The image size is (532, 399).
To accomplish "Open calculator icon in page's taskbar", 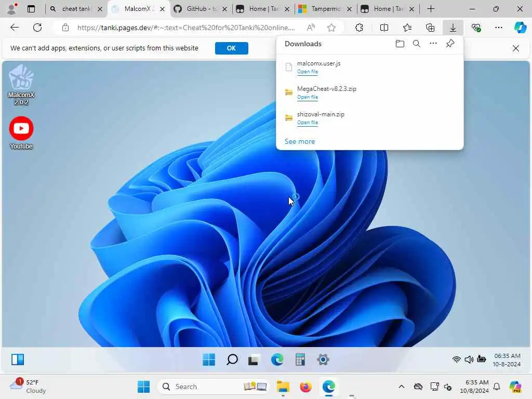I will pyautogui.click(x=300, y=360).
